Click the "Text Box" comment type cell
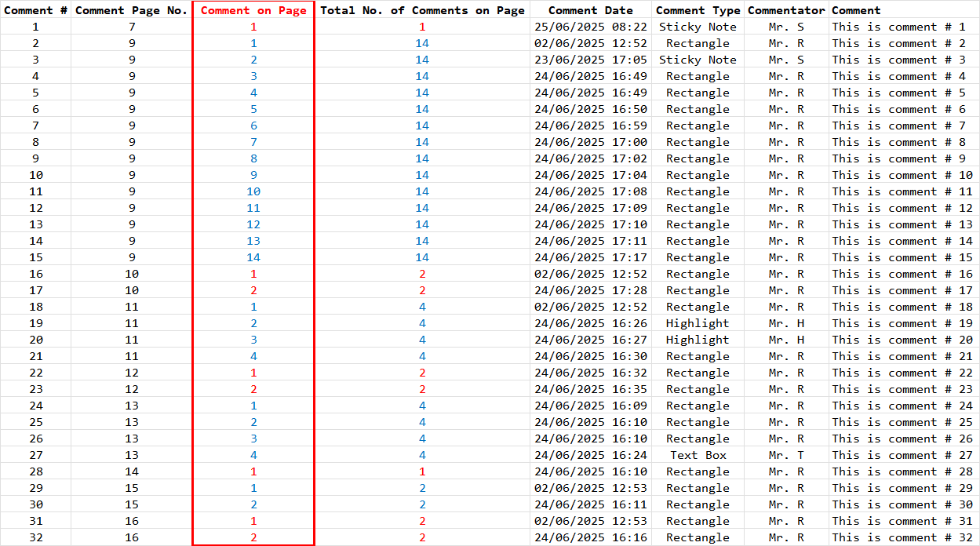This screenshot has width=980, height=546. 698,455
